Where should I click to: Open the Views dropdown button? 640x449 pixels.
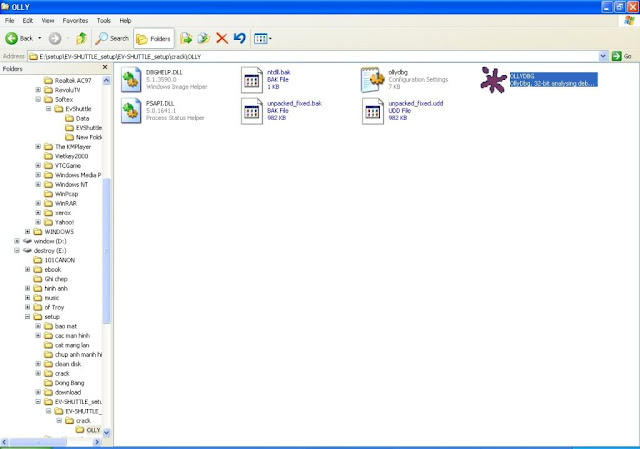262,39
